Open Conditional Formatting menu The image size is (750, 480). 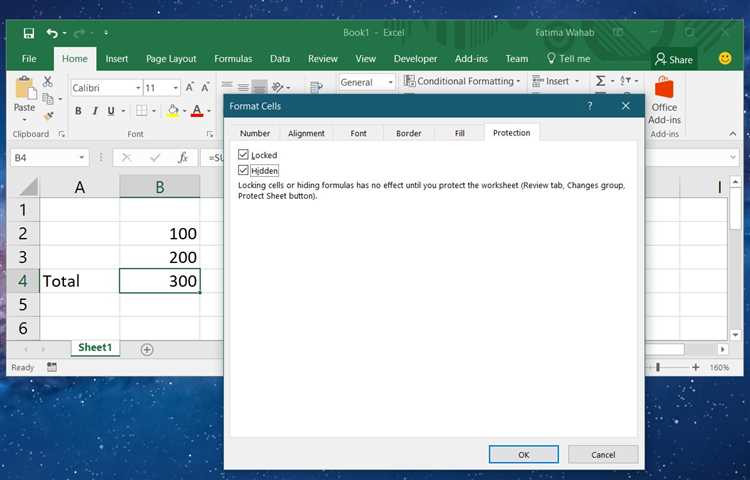[x=462, y=81]
